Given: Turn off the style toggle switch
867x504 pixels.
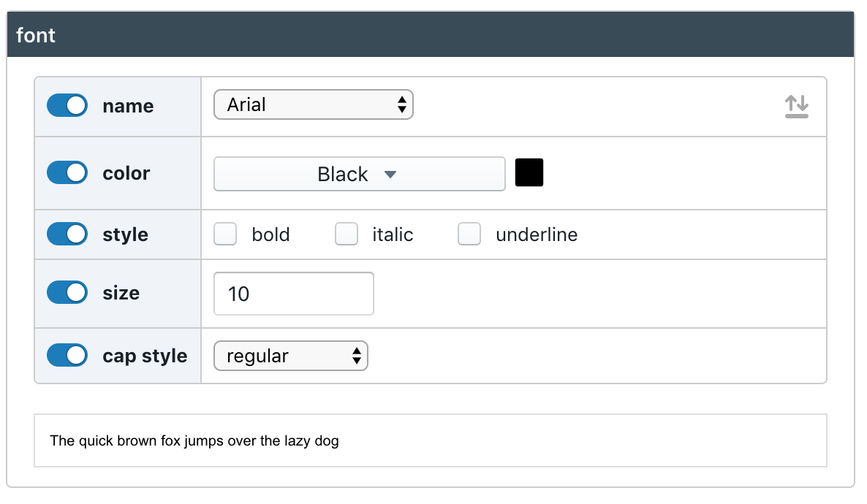Looking at the screenshot, I should click(x=67, y=234).
